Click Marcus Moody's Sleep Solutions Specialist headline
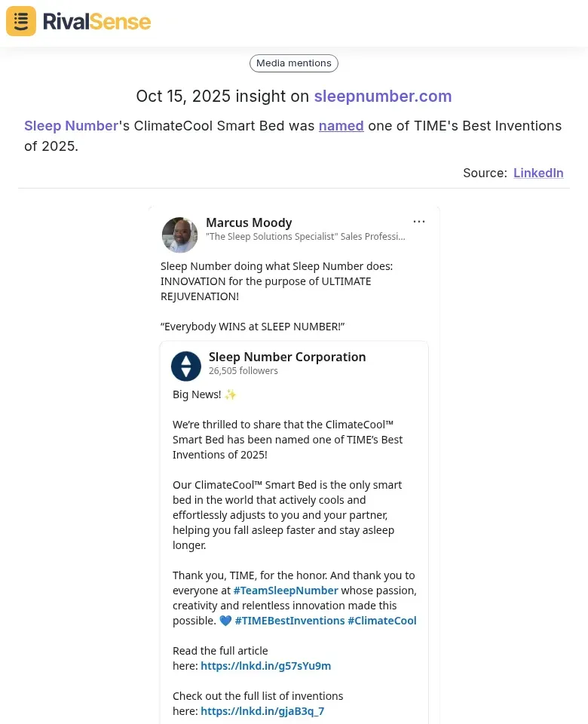Image resolution: width=588 pixels, height=724 pixels. (x=305, y=237)
